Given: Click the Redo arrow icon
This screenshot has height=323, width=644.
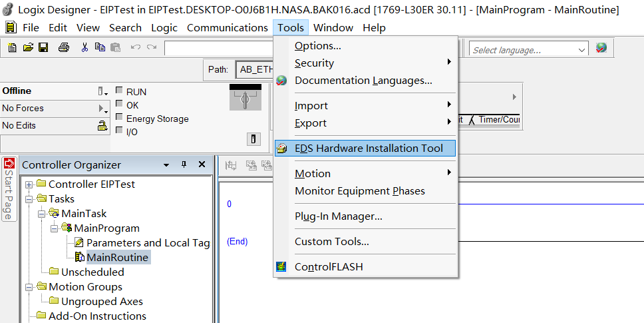Looking at the screenshot, I should coord(152,48).
